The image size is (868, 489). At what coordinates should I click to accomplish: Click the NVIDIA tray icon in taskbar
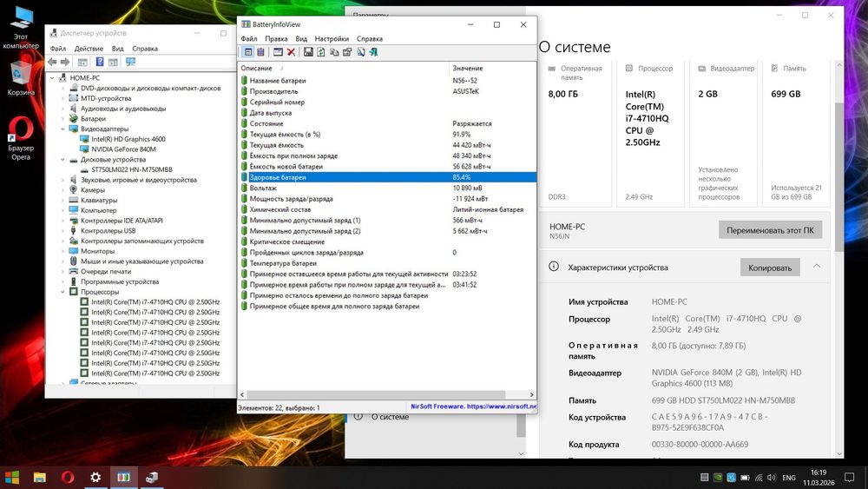pyautogui.click(x=718, y=478)
